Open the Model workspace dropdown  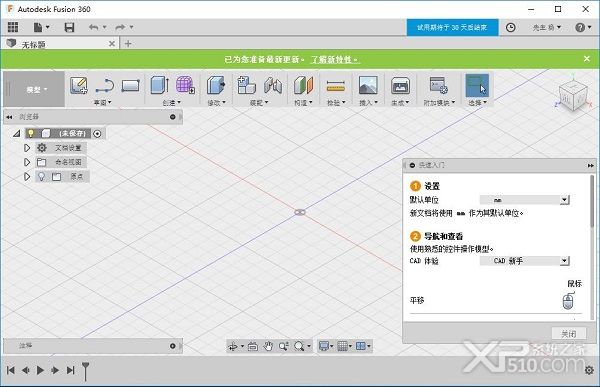[x=37, y=90]
